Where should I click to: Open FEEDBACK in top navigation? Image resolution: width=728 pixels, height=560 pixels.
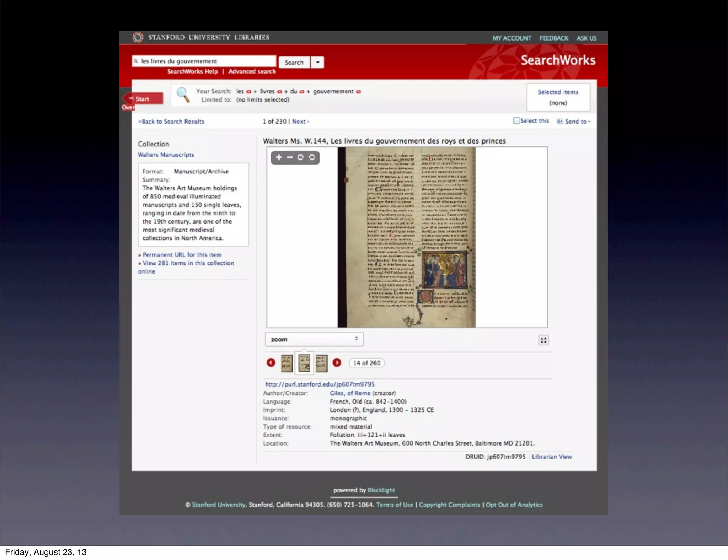(553, 38)
